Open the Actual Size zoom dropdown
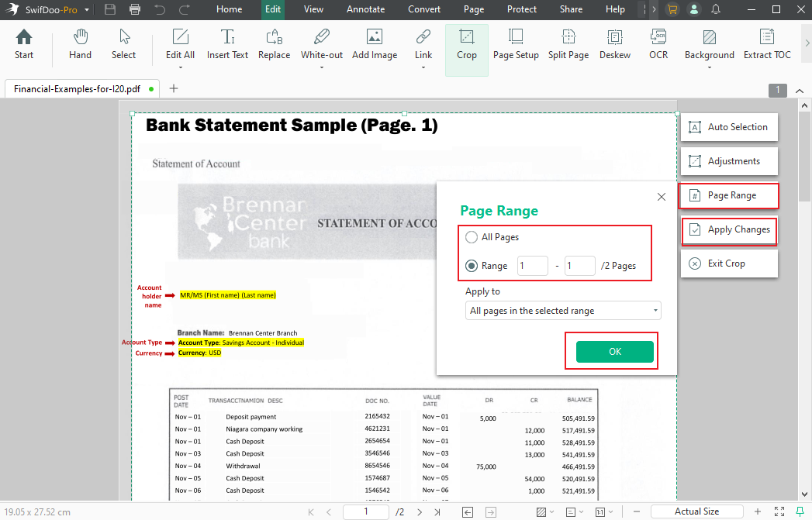The height and width of the screenshot is (520, 812). pyautogui.click(x=696, y=511)
